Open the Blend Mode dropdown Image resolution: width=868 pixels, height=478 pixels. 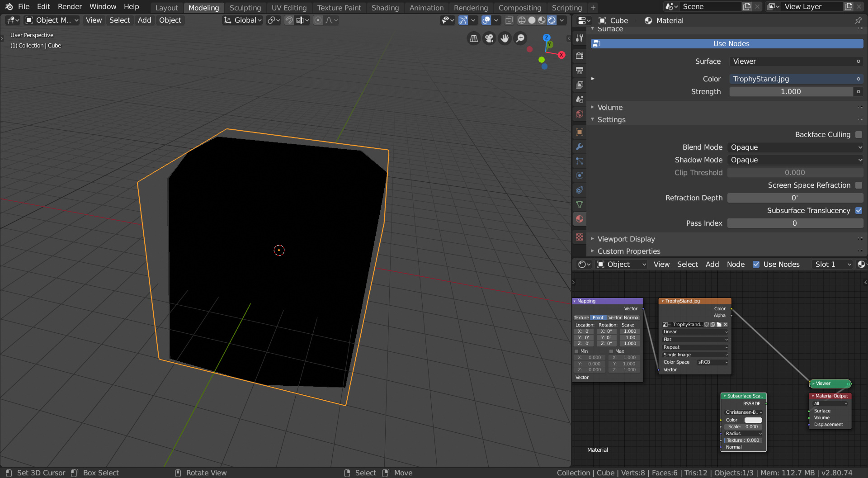[795, 147]
